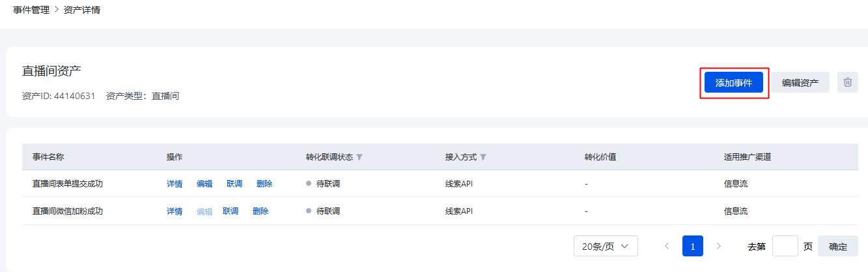Screen dimensions: 868x272
Task: Click 编辑 for 直播间表单提交成功 event
Action: [204, 184]
